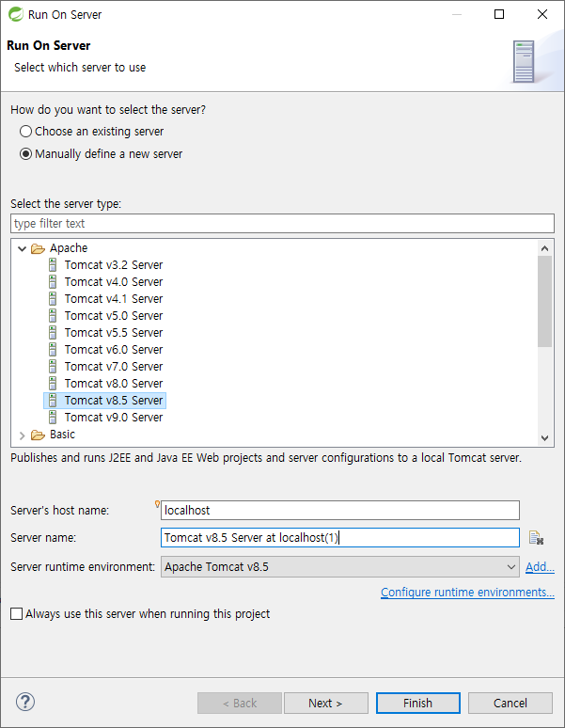Screen dimensions: 565x728
Task: Click the help question mark icon
Action: point(25,702)
